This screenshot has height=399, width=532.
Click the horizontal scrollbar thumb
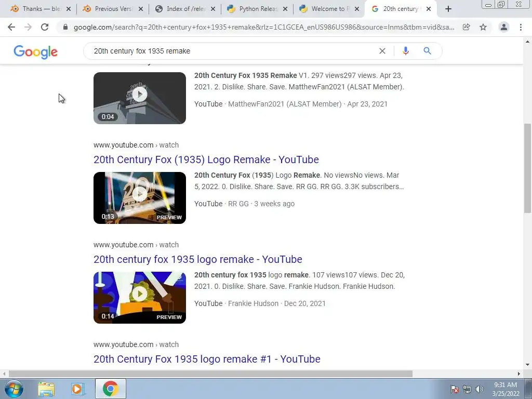click(210, 374)
